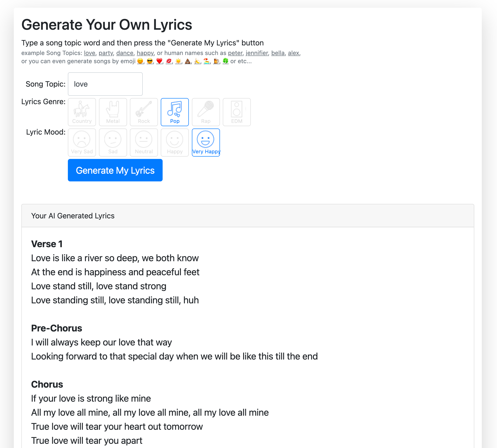
Task: Select the Metal genre icon
Action: (x=113, y=112)
